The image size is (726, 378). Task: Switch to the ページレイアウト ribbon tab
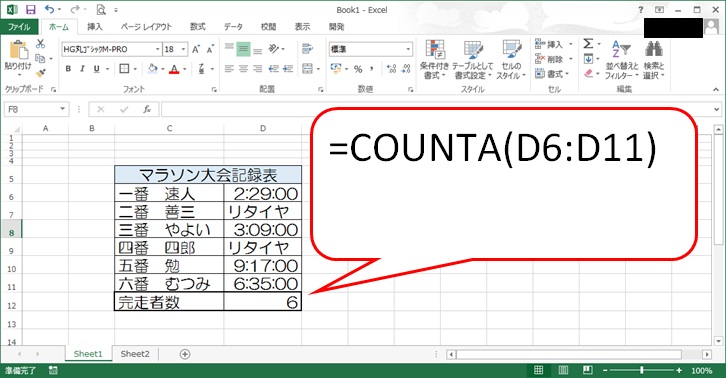click(x=146, y=26)
